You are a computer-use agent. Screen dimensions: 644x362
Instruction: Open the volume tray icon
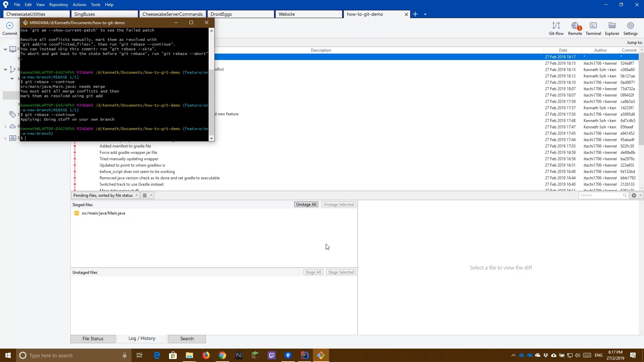click(x=578, y=355)
